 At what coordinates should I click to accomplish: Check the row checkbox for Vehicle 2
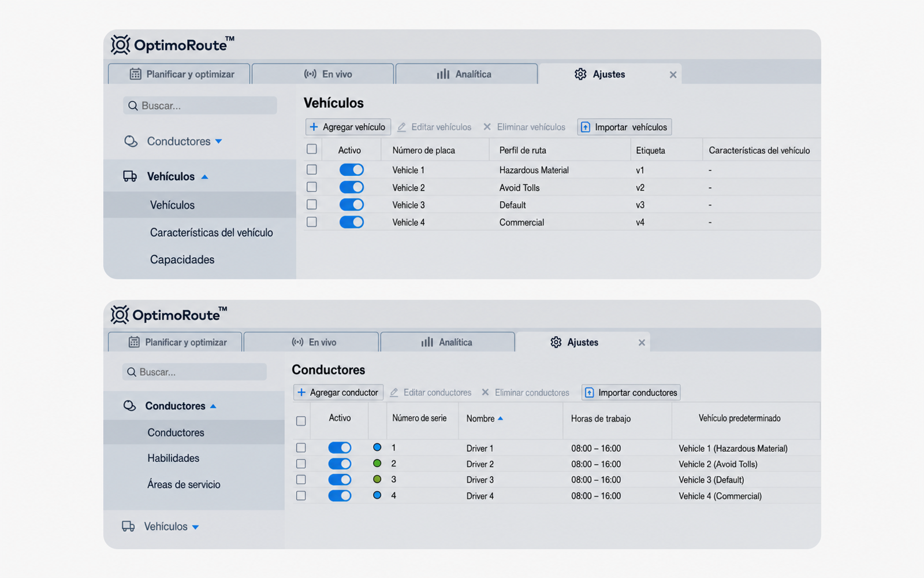click(x=312, y=187)
